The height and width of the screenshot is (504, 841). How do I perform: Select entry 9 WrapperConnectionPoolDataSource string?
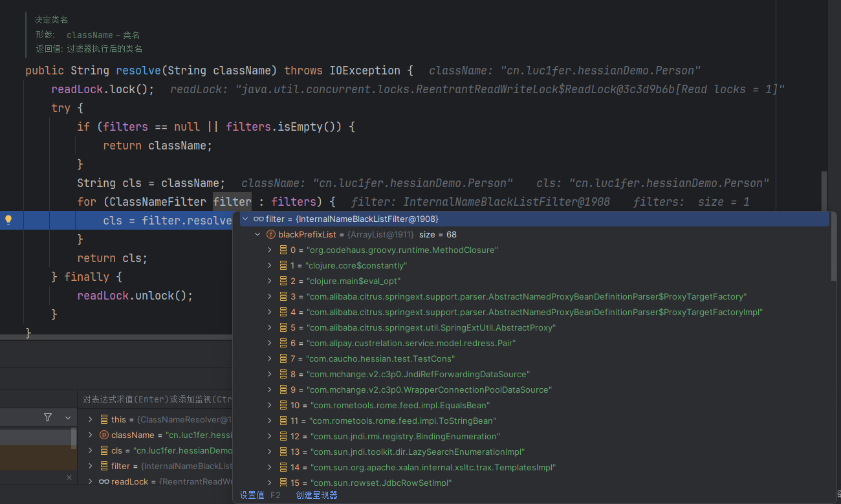coord(428,389)
